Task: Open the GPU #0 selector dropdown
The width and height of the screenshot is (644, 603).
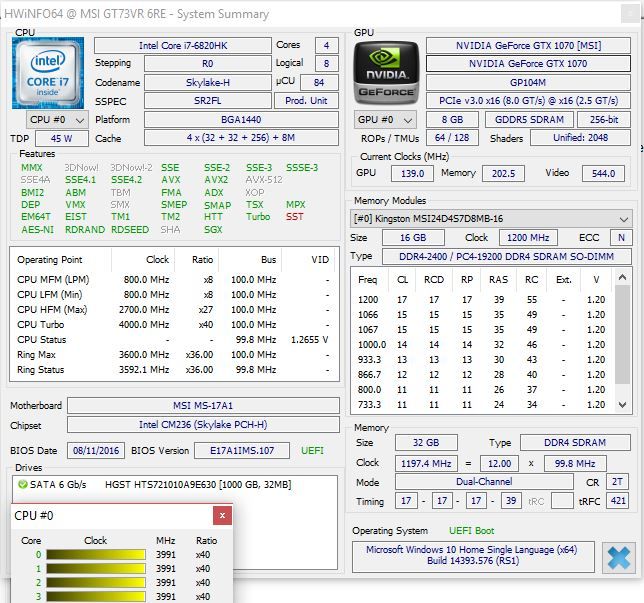Action: pos(385,120)
